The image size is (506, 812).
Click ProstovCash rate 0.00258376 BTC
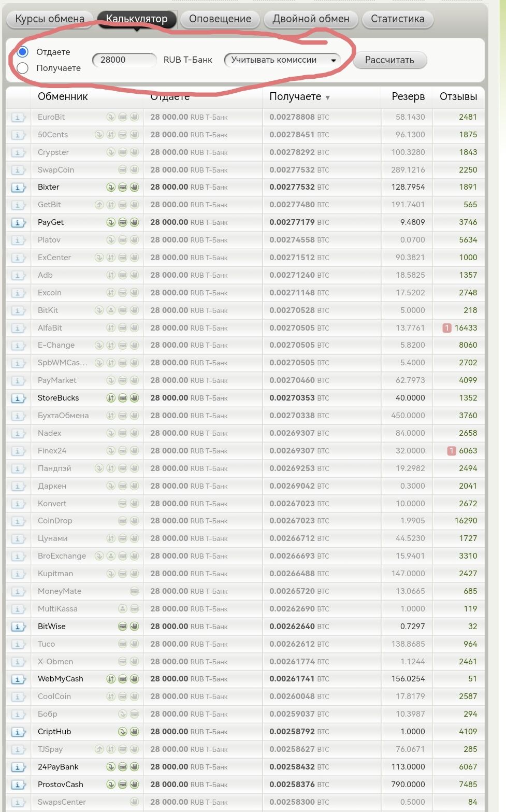coord(299,785)
